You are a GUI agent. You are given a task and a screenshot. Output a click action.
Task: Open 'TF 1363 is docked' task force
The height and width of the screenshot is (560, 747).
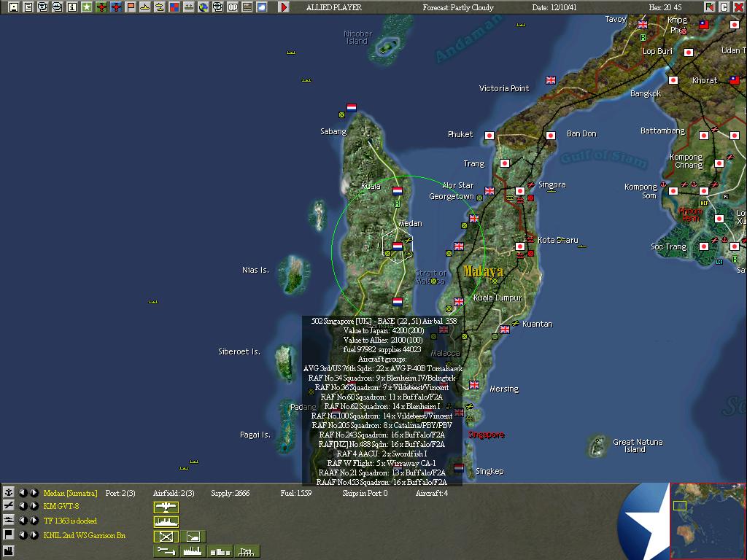click(70, 521)
